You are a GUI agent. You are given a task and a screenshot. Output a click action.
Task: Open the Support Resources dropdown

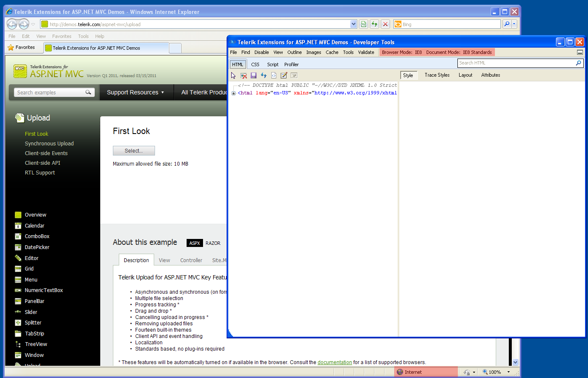coord(136,92)
